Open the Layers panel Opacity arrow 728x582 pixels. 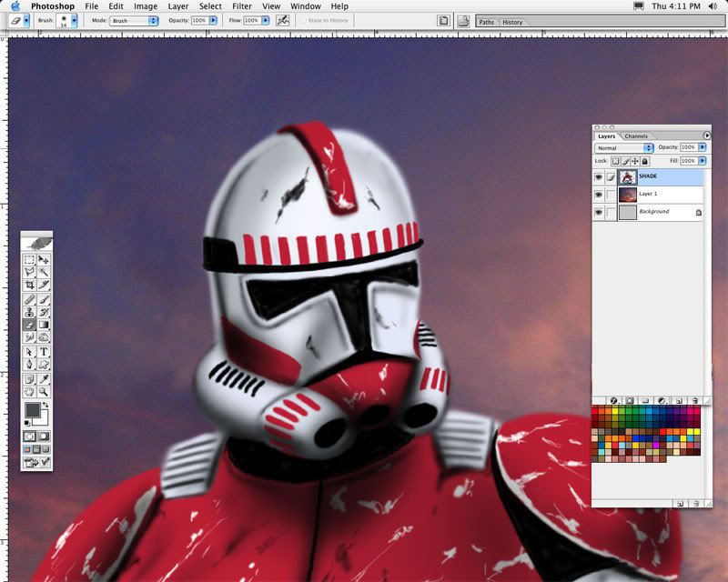pos(703,147)
